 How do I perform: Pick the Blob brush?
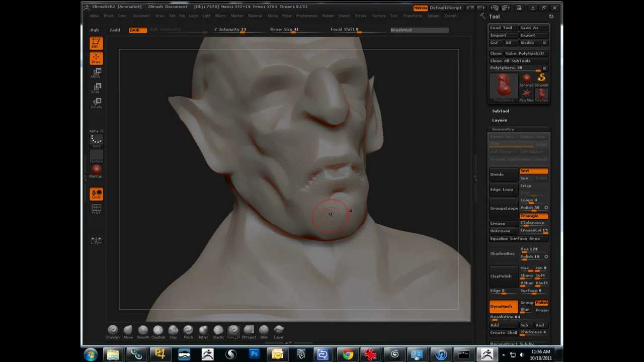[264, 332]
